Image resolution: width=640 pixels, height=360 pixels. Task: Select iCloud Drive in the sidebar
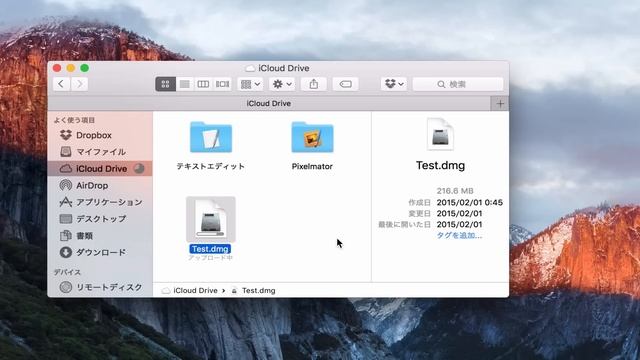[100, 169]
